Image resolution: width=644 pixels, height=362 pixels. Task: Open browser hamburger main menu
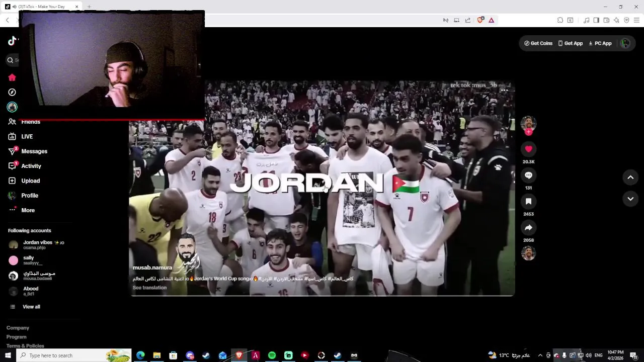[x=636, y=20]
